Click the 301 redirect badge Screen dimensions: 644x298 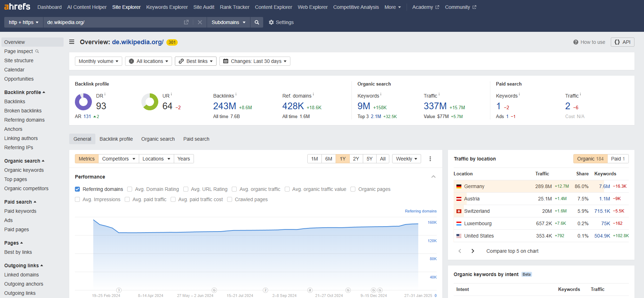pyautogui.click(x=172, y=42)
